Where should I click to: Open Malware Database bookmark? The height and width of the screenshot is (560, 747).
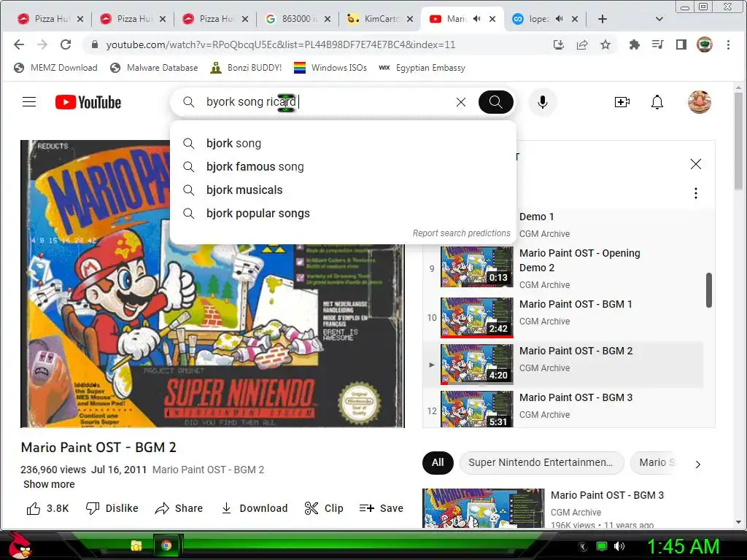tap(154, 68)
